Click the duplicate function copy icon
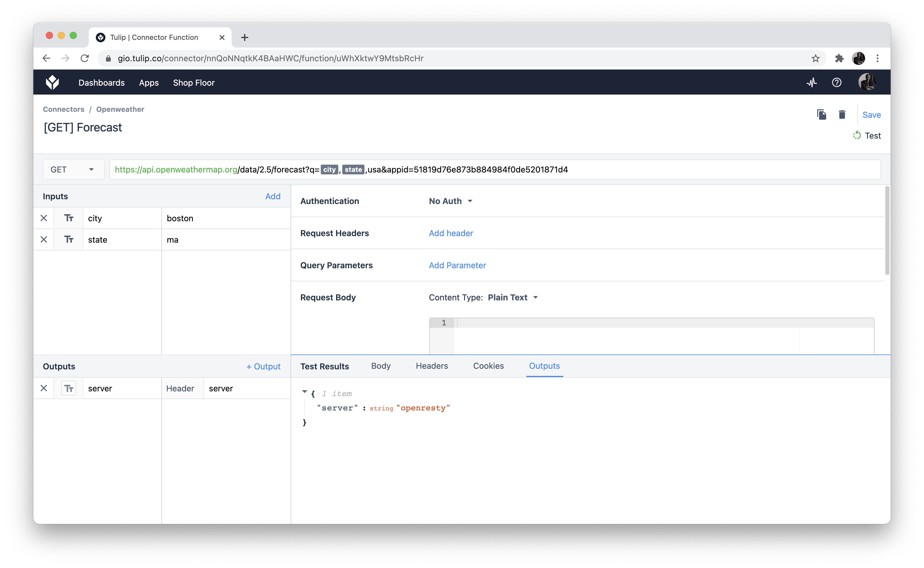This screenshot has height=568, width=924. coord(821,114)
